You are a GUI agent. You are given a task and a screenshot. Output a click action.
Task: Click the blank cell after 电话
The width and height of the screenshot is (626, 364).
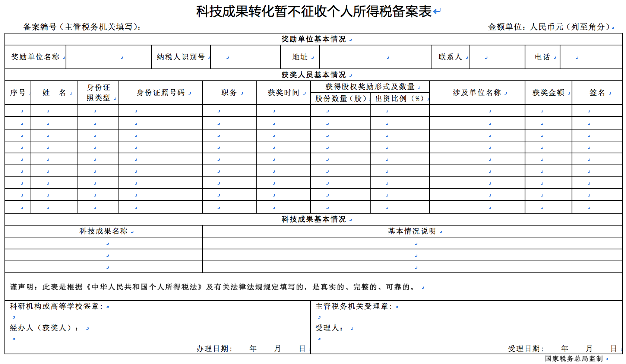click(591, 57)
